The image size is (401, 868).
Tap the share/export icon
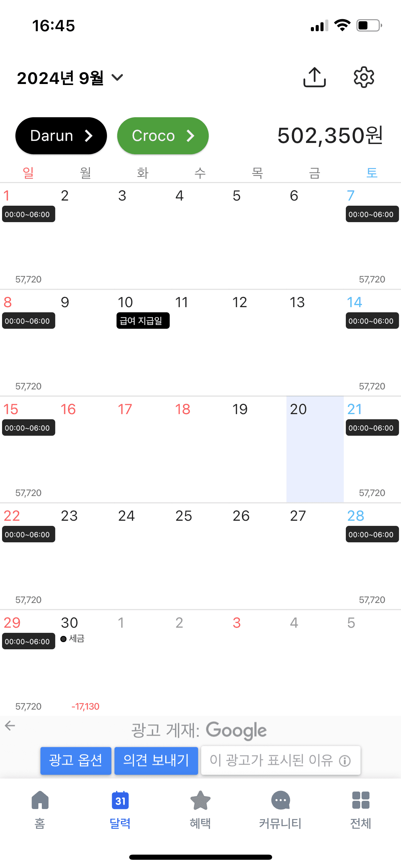point(314,77)
